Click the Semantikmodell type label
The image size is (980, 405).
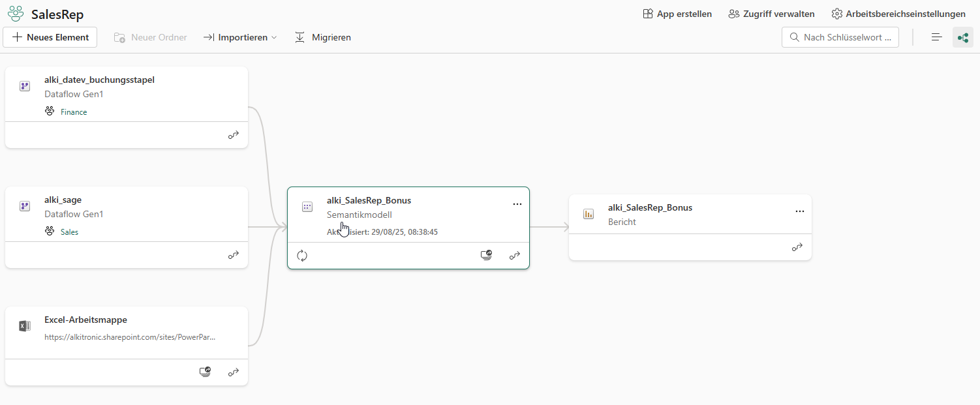coord(360,215)
